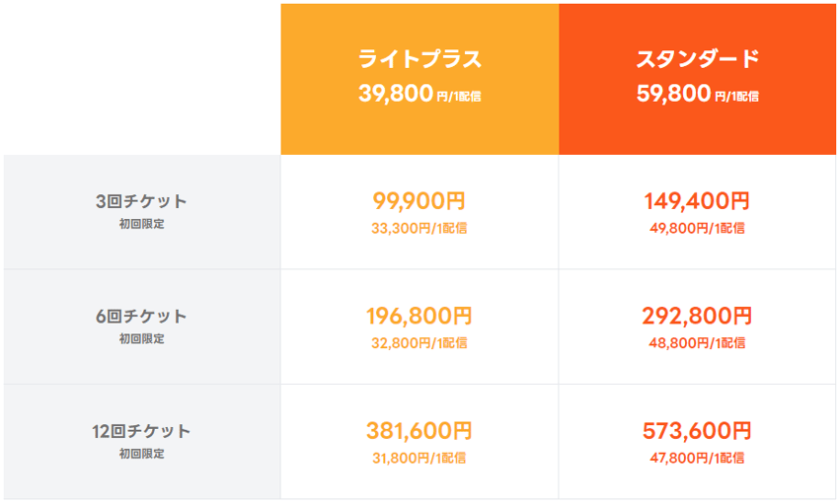Select the 196,800円 price cell

(x=419, y=317)
